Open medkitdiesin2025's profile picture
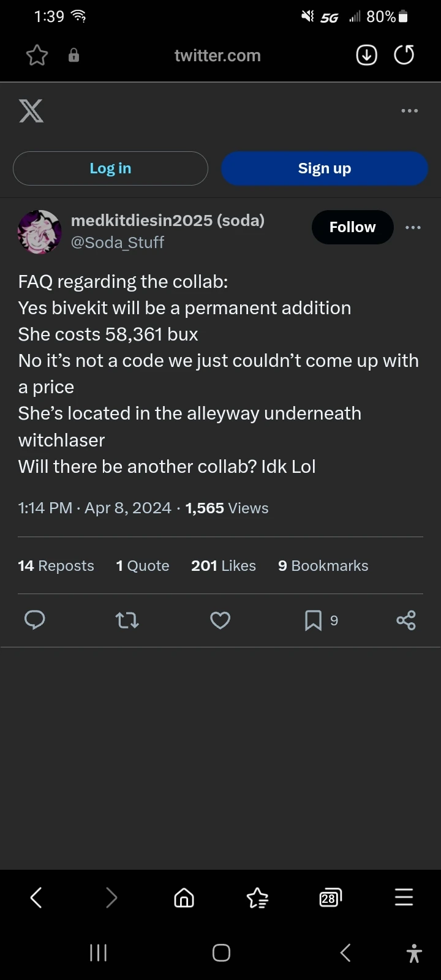The height and width of the screenshot is (980, 441). 39,232
